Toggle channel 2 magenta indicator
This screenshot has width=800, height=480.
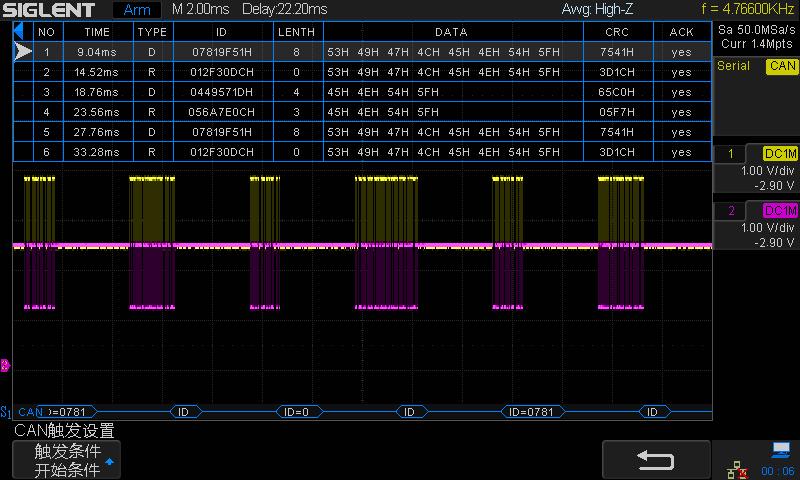coord(731,211)
